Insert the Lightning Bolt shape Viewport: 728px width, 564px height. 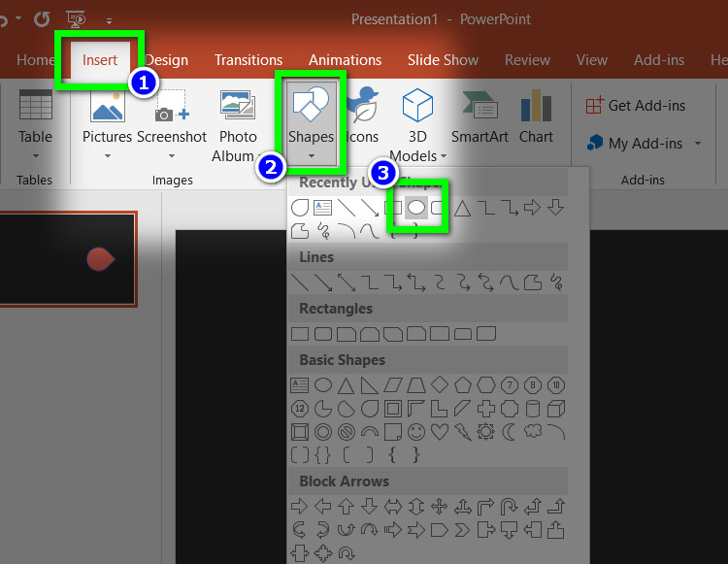pos(462,431)
